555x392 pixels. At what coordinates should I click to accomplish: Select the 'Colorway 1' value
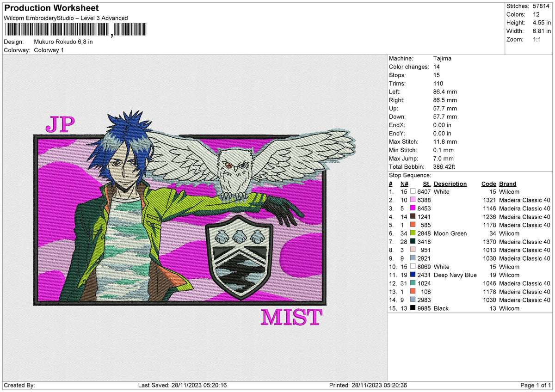point(49,50)
